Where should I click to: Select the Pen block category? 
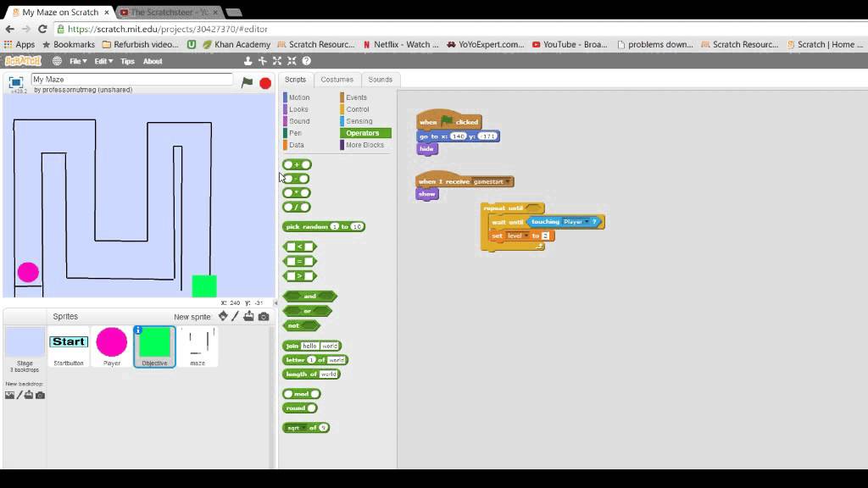(x=295, y=133)
